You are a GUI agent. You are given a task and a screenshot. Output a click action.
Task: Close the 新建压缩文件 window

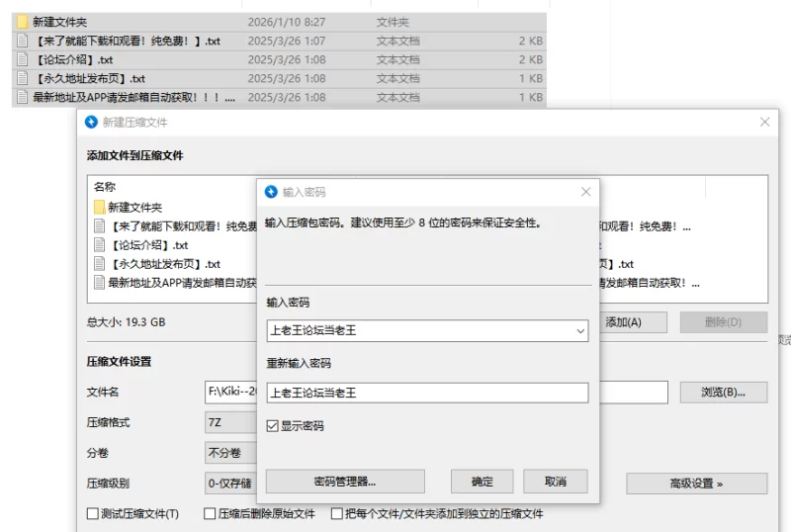(764, 123)
